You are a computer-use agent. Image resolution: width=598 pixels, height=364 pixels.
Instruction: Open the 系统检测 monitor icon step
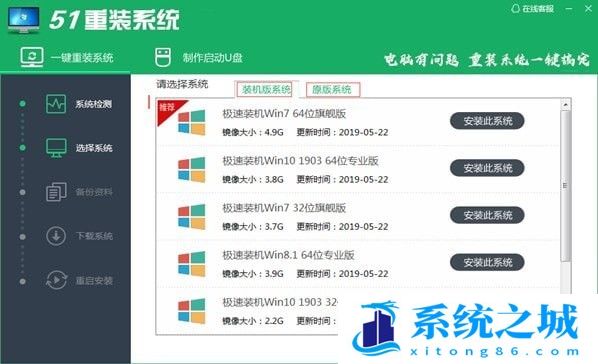[x=56, y=104]
